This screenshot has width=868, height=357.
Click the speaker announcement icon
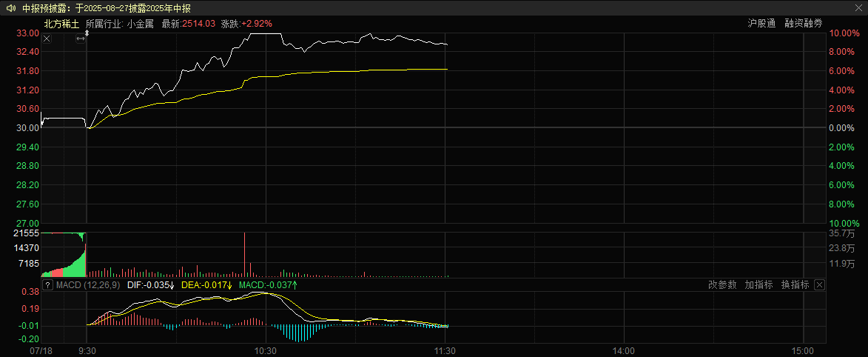(x=10, y=8)
